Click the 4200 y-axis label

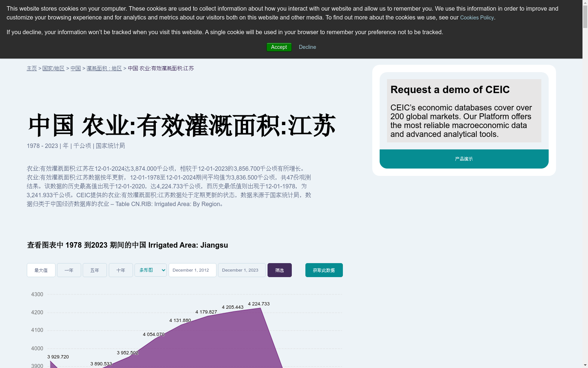click(37, 312)
